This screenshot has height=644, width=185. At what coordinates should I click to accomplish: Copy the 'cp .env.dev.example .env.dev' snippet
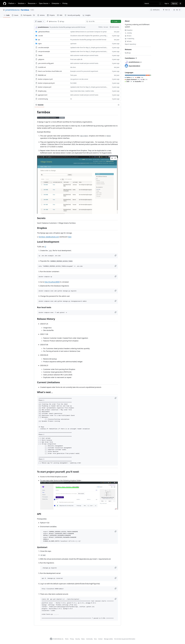coord(115,255)
